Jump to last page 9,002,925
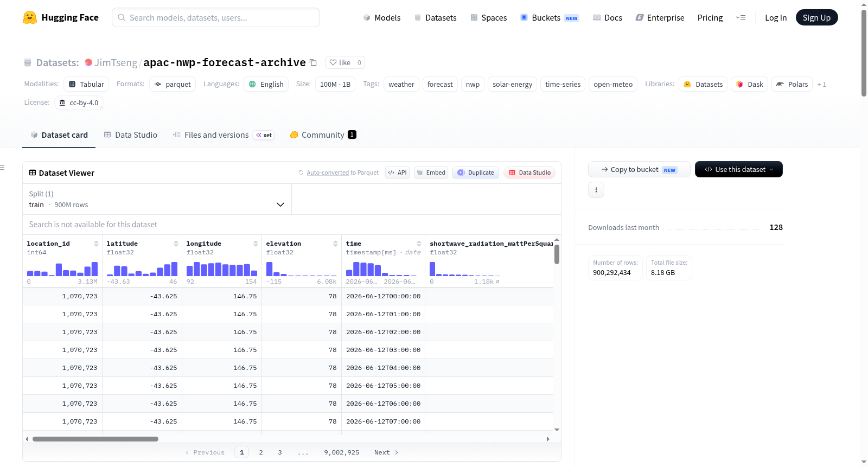 pos(342,452)
